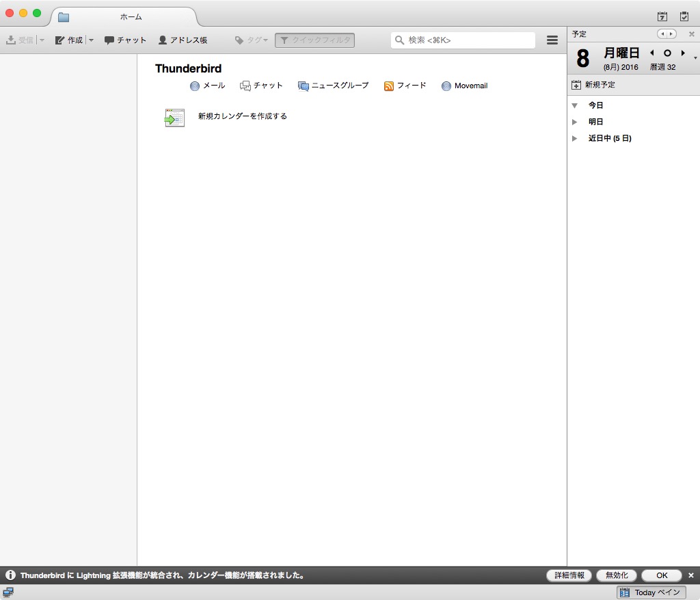Click the フィード RSS feed icon
Screen dimensions: 700x600
[389, 86]
